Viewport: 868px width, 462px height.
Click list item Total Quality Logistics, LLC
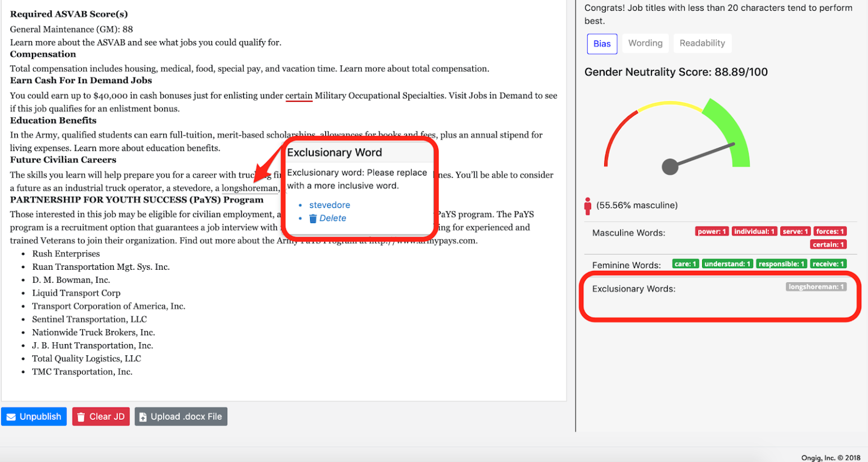87,359
